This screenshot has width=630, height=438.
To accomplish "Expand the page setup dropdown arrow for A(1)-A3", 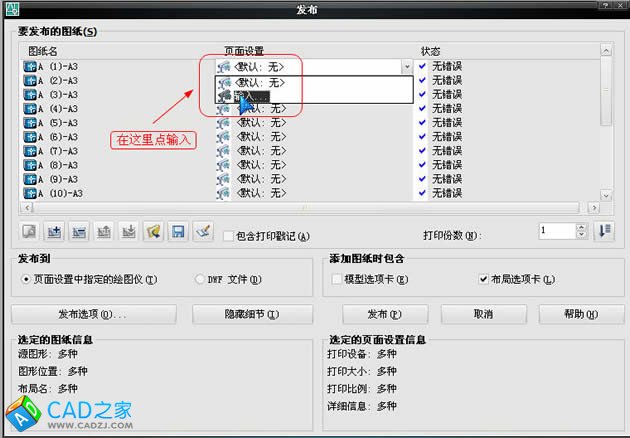I will click(x=406, y=67).
